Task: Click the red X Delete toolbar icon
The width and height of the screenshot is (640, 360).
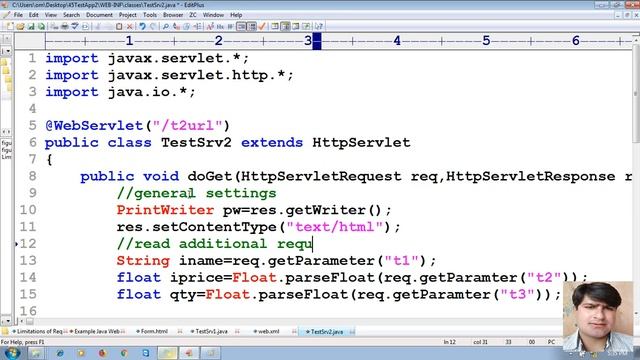Action: 129,27
